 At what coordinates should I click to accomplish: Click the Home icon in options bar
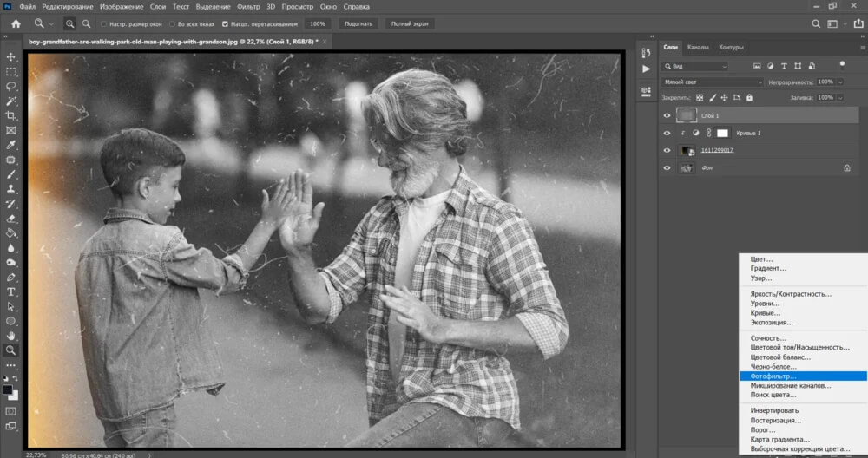tap(16, 23)
